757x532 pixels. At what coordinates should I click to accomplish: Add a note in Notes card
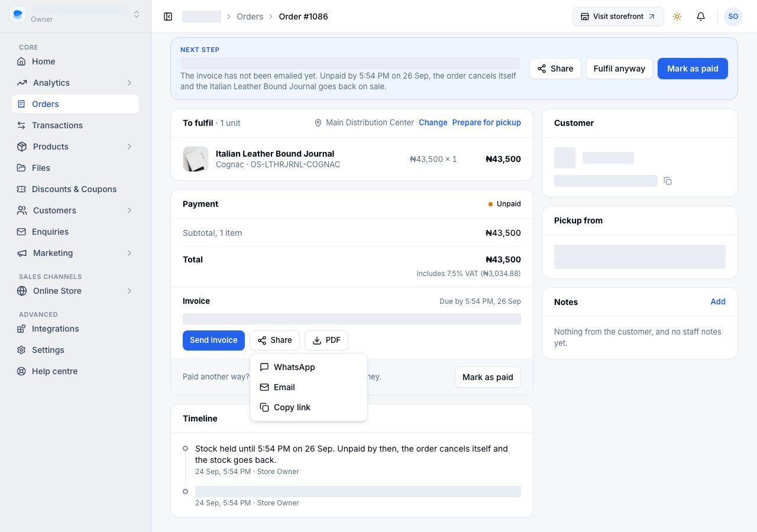click(x=718, y=301)
